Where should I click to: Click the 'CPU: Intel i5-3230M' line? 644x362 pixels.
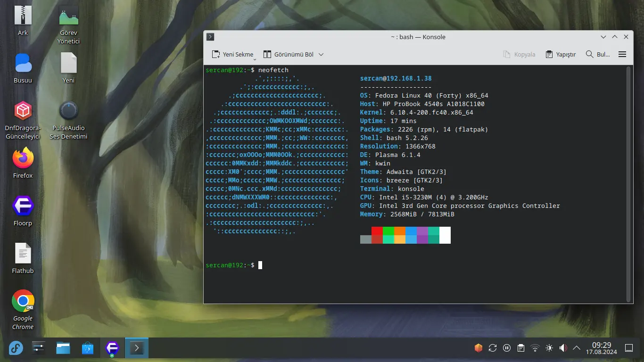[424, 197]
